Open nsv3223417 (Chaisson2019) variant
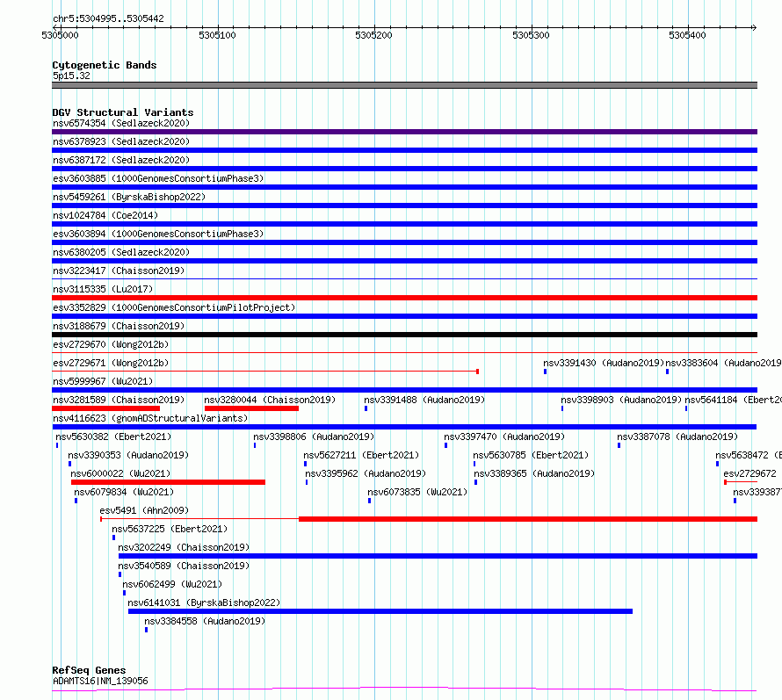 click(119, 271)
